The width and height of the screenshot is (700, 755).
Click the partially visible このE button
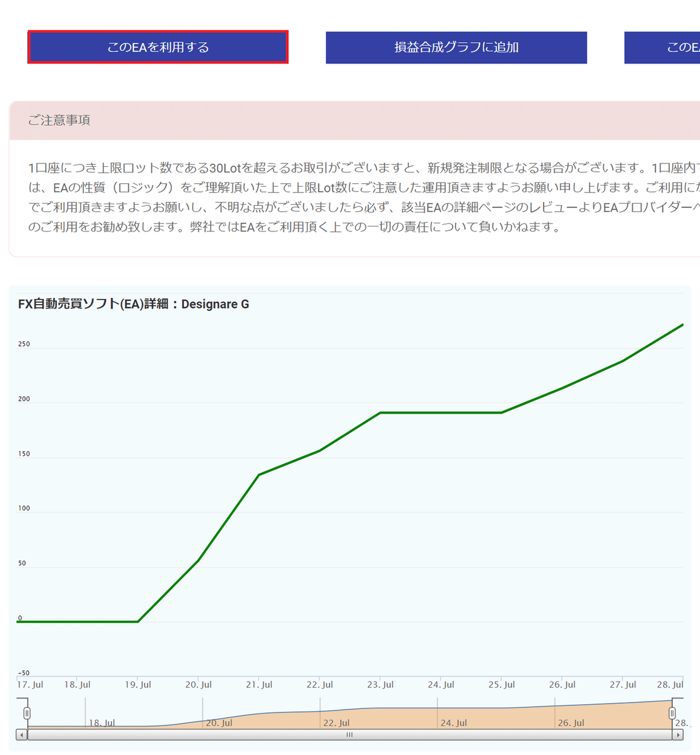click(662, 47)
